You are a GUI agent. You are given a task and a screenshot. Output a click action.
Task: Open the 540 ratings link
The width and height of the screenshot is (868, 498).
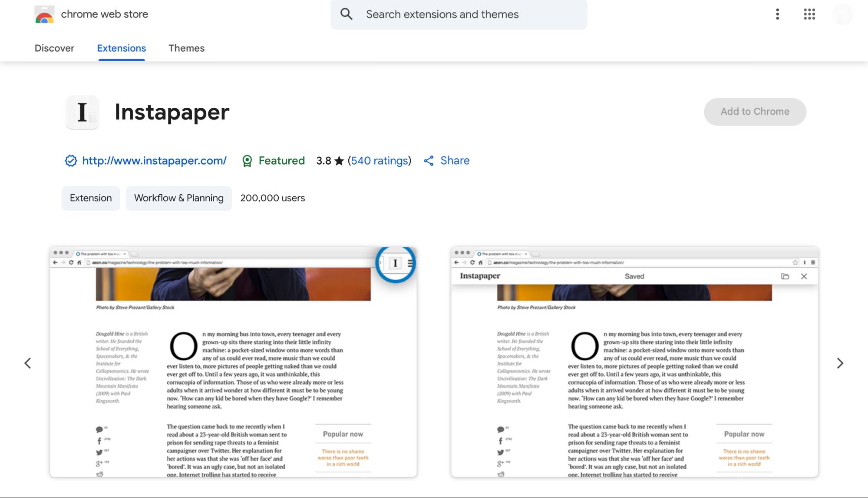point(380,161)
